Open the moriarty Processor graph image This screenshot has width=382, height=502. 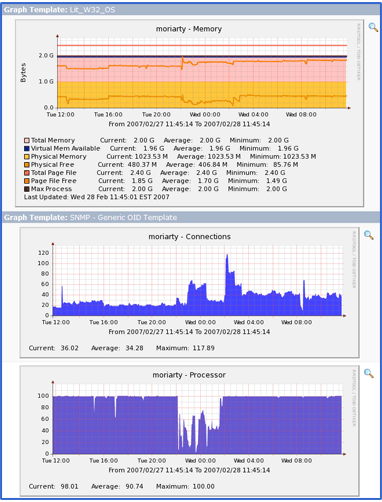pos(189,431)
